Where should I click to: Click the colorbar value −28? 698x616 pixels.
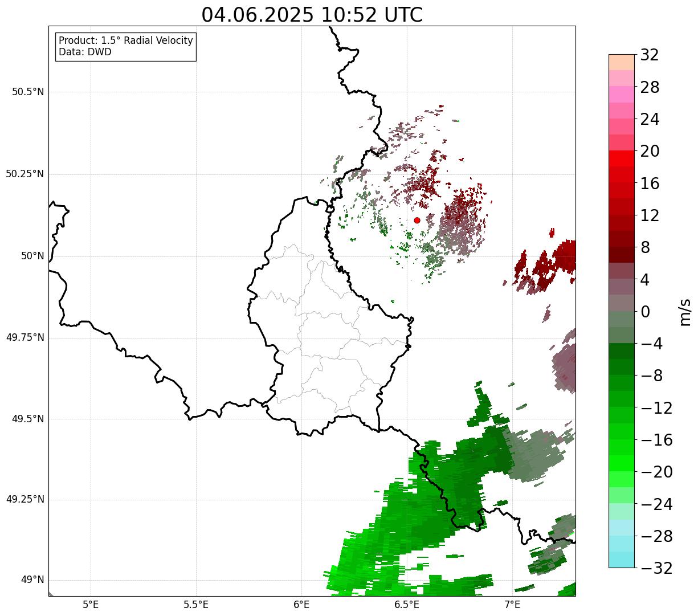point(656,536)
